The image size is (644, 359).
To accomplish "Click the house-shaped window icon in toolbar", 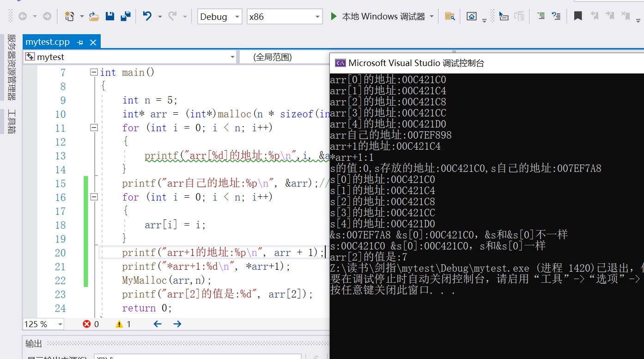I will click(x=472, y=17).
